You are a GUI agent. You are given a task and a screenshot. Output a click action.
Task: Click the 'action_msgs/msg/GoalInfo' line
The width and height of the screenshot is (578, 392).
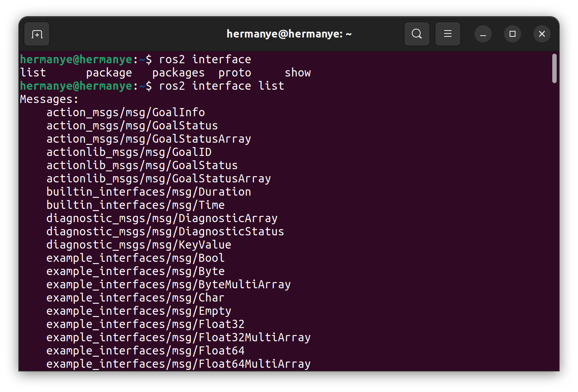click(x=126, y=113)
